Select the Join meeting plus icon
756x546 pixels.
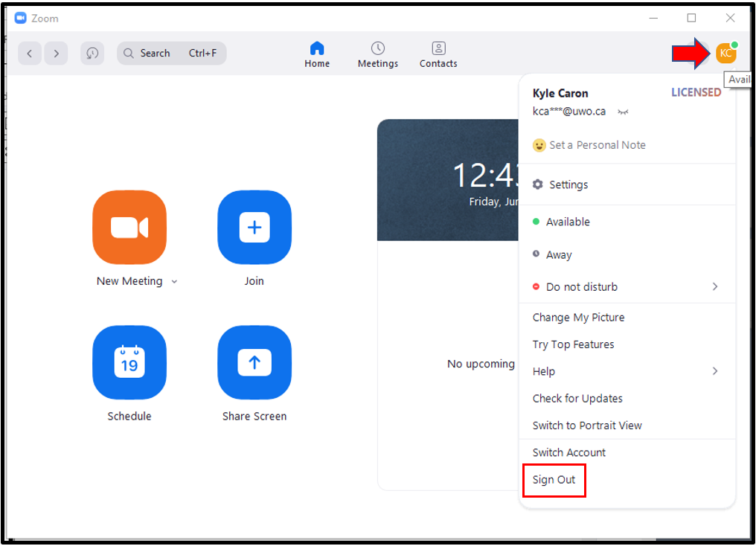(x=254, y=227)
